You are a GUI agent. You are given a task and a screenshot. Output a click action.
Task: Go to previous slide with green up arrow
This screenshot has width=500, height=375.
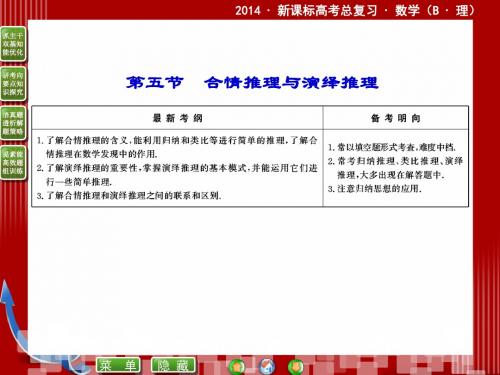pos(237,367)
